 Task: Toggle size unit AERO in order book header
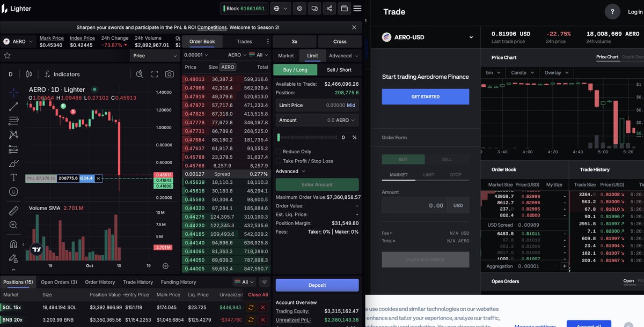tap(228, 67)
